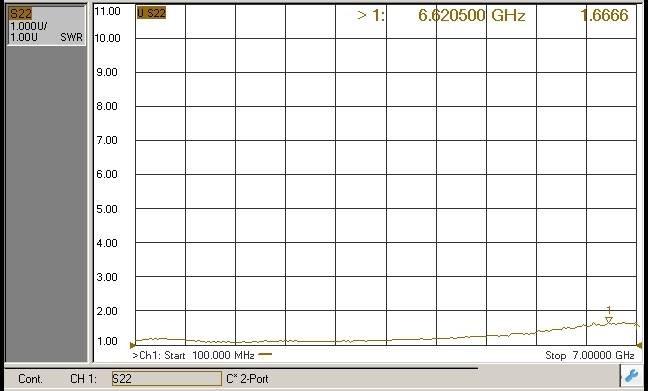
Task: Click the marker 1 frequency readout 6.620500 GHz
Action: click(472, 16)
